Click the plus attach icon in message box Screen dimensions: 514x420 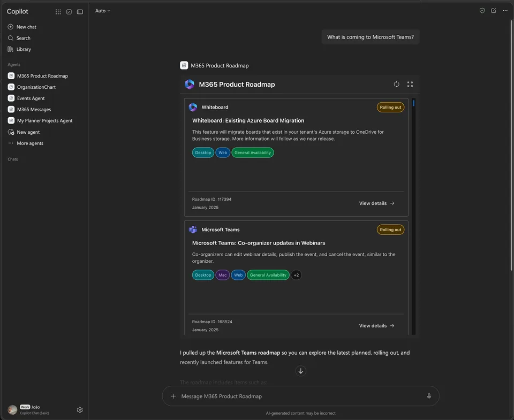click(173, 396)
